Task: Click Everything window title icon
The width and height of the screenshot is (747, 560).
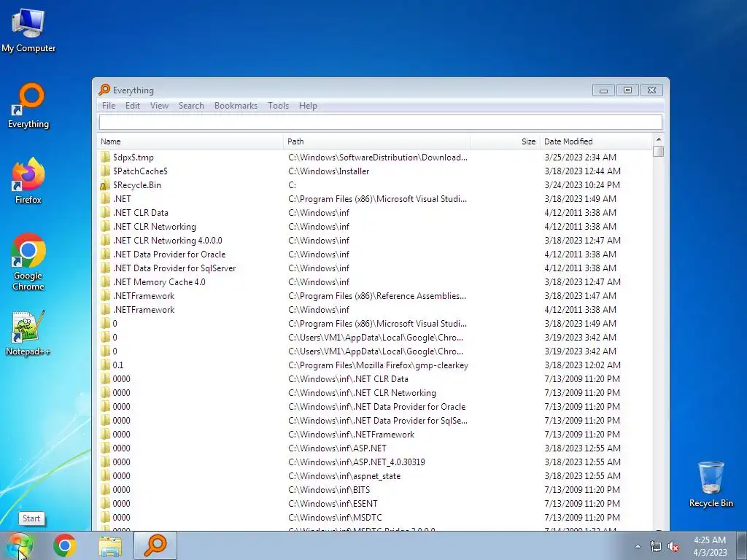Action: coord(104,90)
